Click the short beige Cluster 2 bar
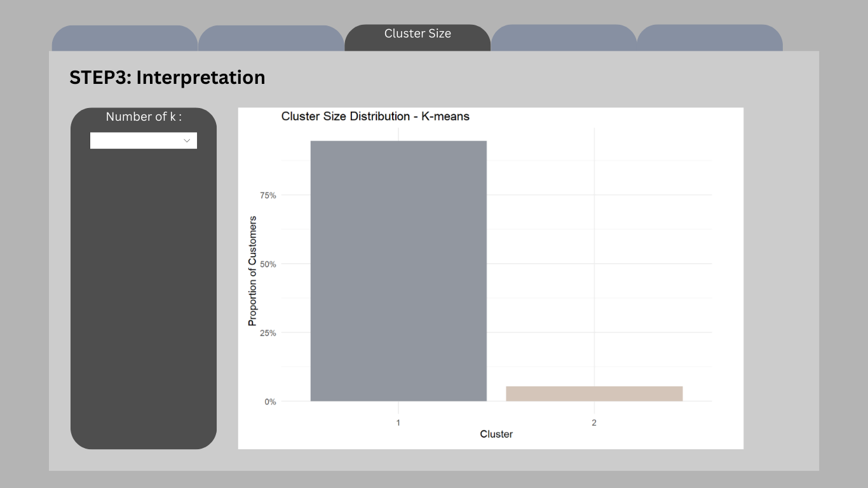The height and width of the screenshot is (488, 868). click(594, 393)
